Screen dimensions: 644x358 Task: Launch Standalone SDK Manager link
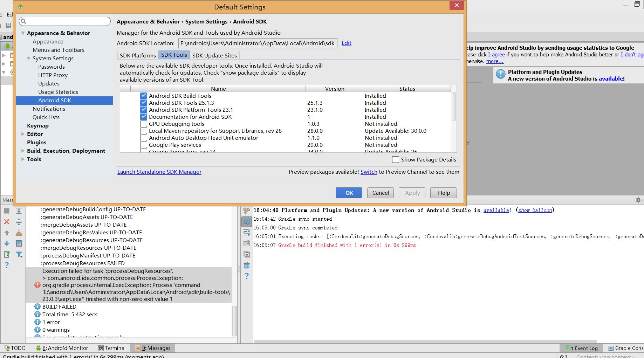[159, 172]
